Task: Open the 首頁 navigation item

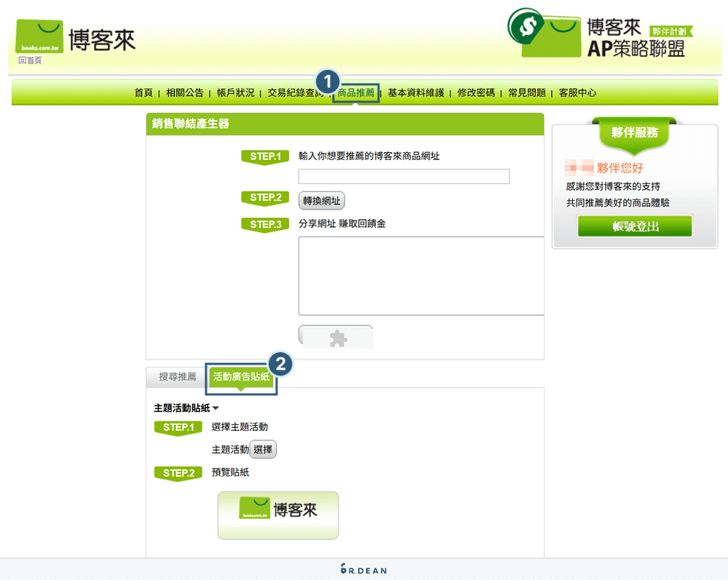Action: (143, 92)
